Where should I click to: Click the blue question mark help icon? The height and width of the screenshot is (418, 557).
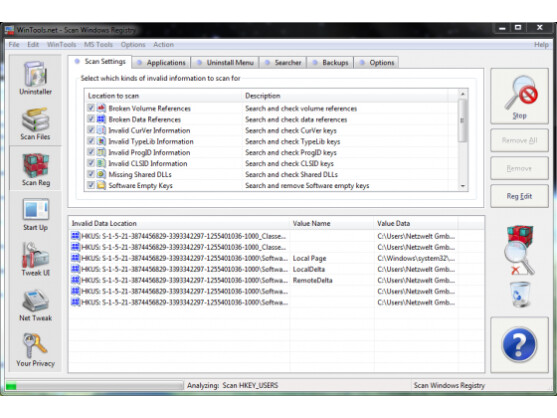(519, 344)
